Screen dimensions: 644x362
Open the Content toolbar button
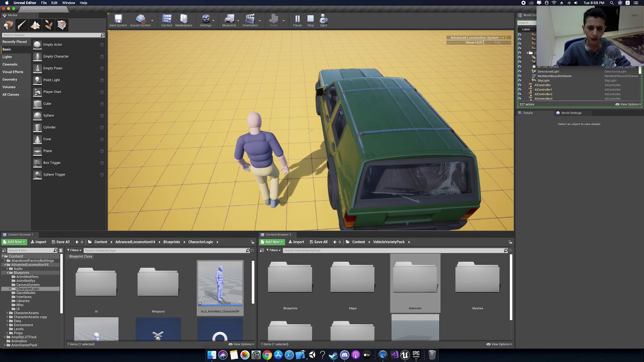click(167, 21)
